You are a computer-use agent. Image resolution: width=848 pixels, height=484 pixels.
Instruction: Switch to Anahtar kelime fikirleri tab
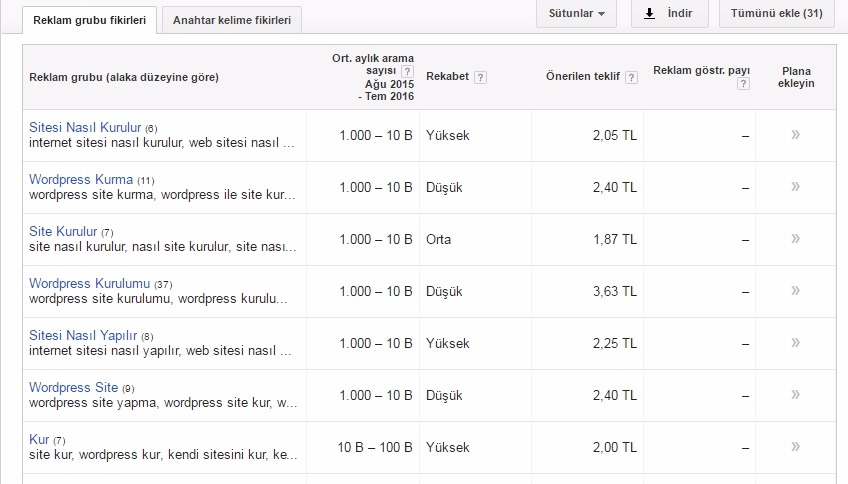click(231, 20)
